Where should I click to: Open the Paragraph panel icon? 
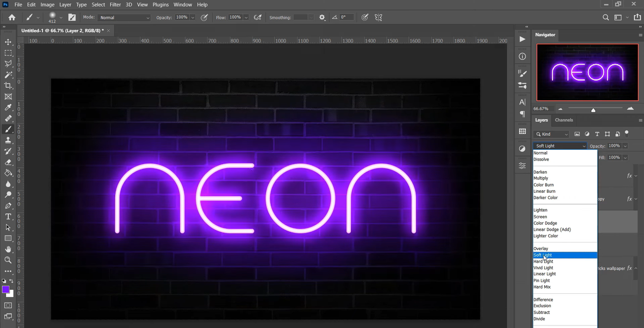(522, 114)
